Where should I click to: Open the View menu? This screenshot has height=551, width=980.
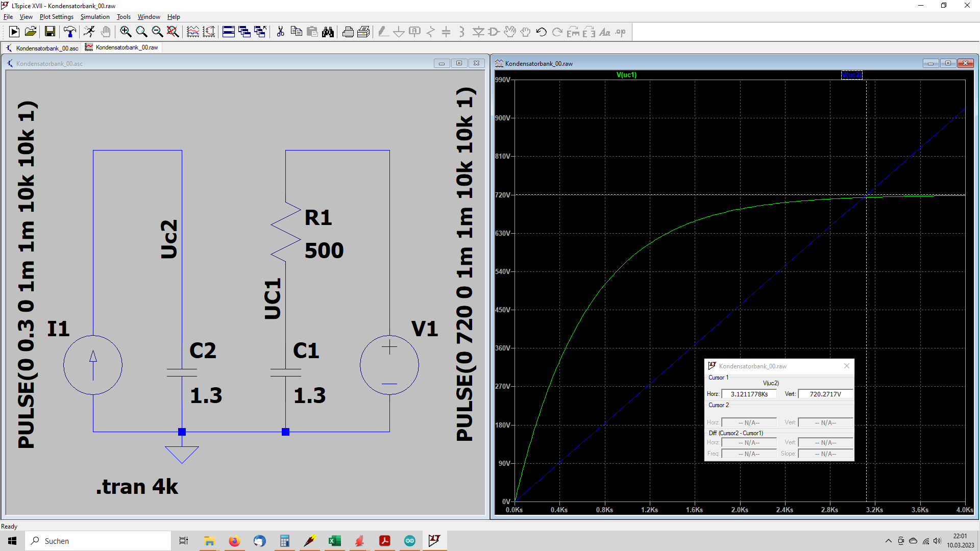26,17
